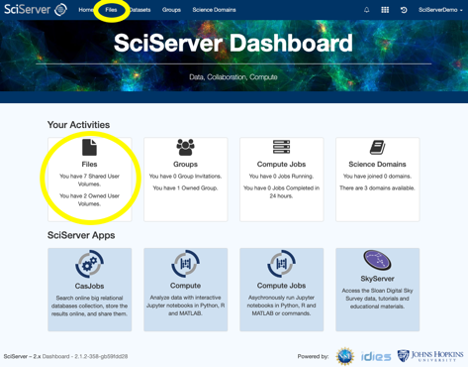468x367 pixels.
Task: Click 'You have 0 Group Invitations' text
Action: tap(185, 176)
